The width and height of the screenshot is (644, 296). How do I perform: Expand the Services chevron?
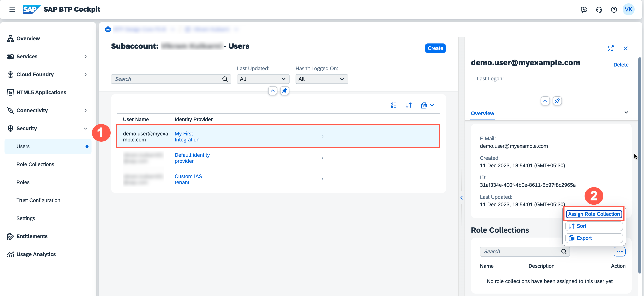point(86,56)
